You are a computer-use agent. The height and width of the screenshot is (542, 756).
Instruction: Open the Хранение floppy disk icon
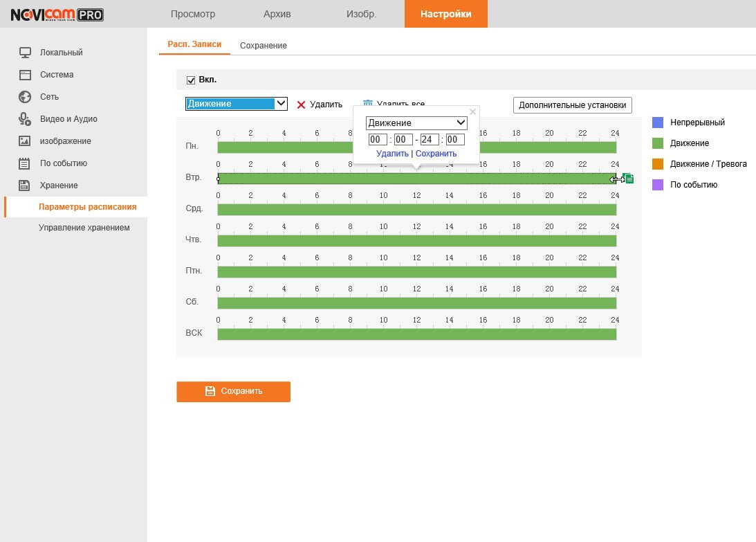click(24, 186)
